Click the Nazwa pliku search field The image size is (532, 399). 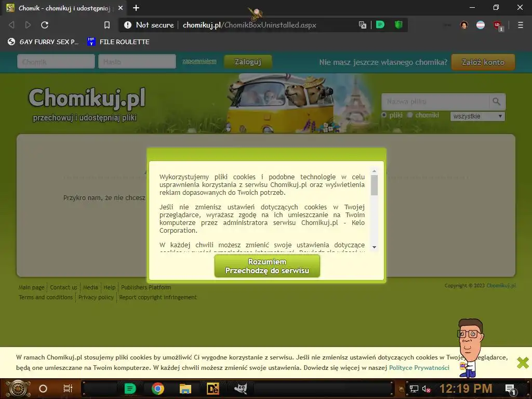(x=435, y=101)
